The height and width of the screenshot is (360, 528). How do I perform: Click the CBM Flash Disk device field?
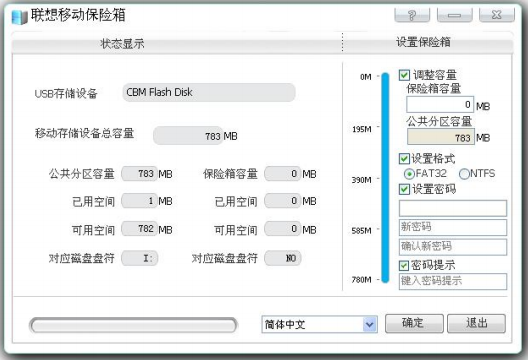[209, 92]
